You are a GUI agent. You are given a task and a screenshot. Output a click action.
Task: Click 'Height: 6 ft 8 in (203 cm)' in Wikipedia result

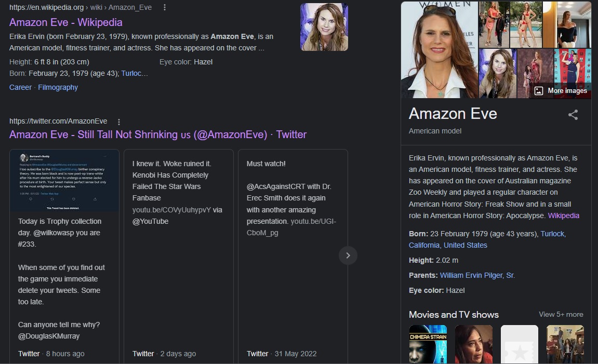49,62
